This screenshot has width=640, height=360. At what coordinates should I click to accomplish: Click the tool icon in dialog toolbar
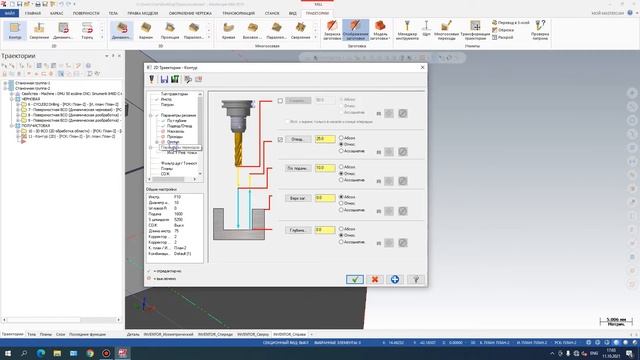(151, 79)
